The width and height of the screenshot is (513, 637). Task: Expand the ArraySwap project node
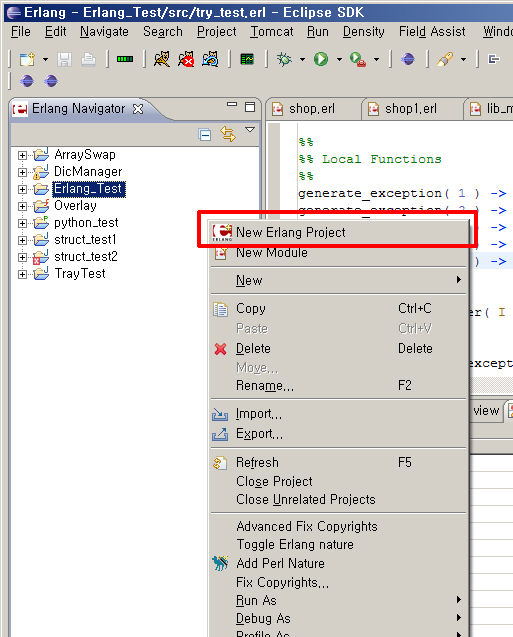tap(22, 155)
